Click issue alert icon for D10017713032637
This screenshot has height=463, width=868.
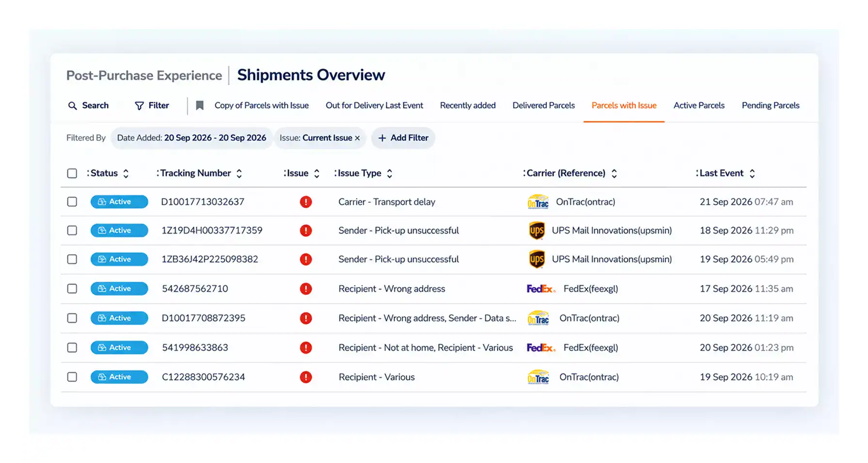pos(305,202)
